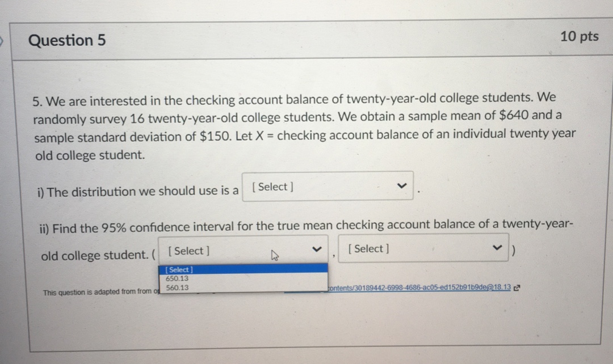
Task: Follow the 18.13 link reference
Action: (502, 287)
